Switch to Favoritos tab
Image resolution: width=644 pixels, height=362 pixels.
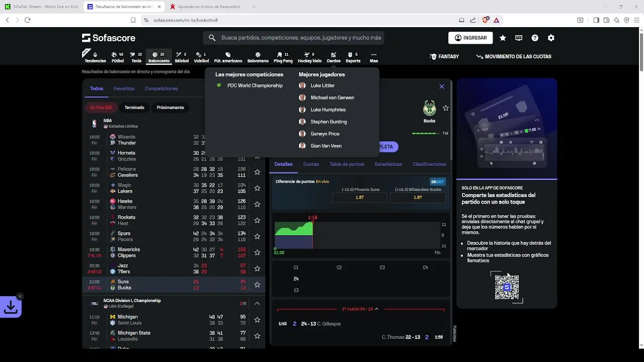click(x=124, y=88)
